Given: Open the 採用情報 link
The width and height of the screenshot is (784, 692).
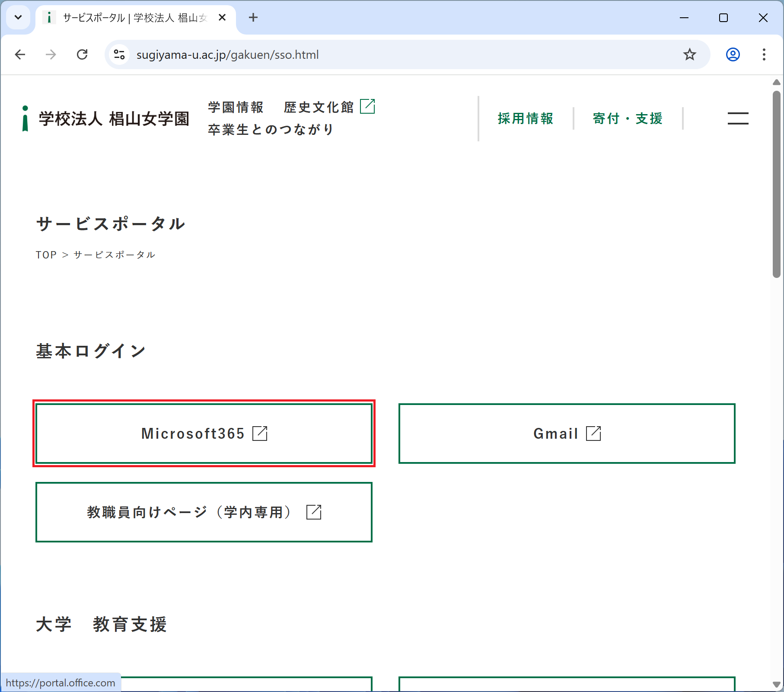Looking at the screenshot, I should [526, 118].
